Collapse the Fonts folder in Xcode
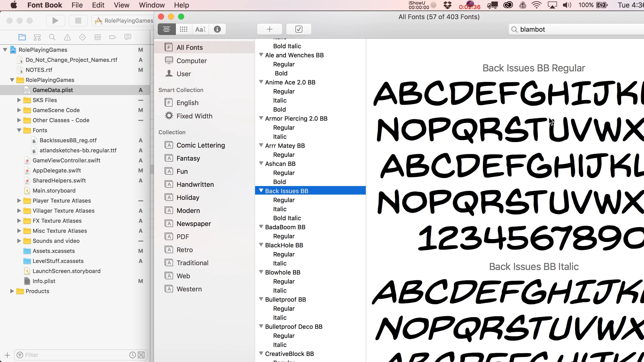This screenshot has width=644, height=362. 19,130
